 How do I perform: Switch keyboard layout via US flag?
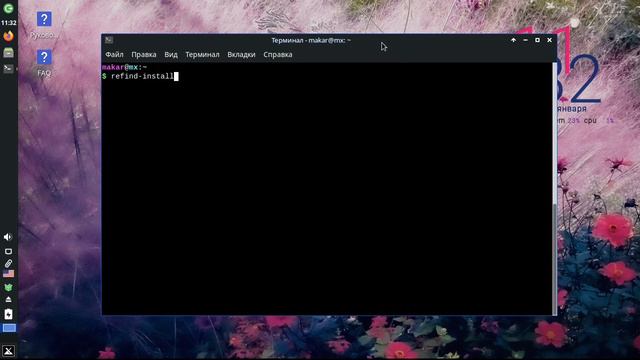[x=8, y=274]
